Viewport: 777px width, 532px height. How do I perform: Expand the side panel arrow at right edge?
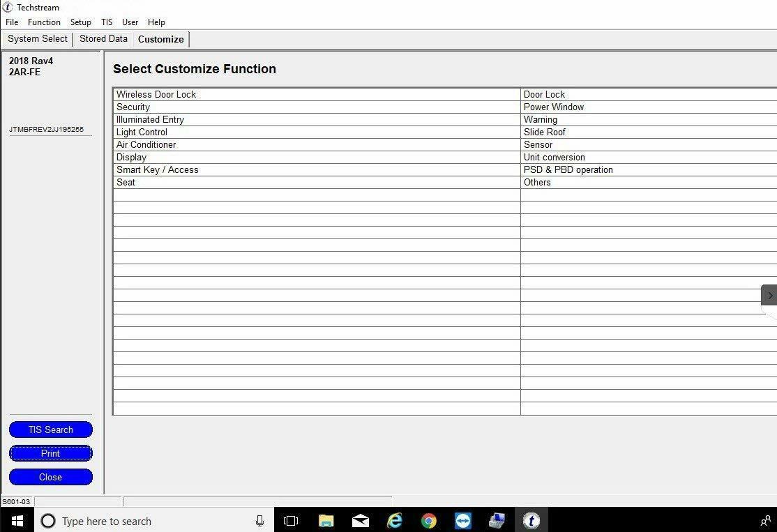coord(769,296)
